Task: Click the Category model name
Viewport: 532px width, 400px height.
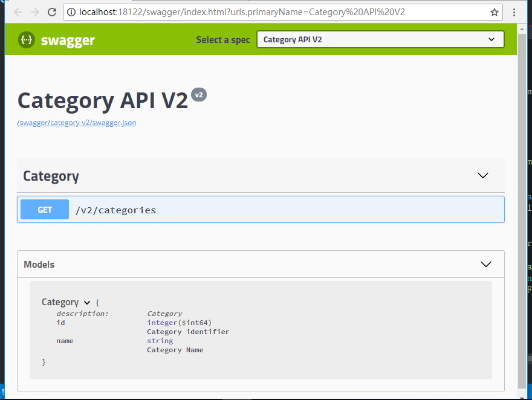Action: 60,302
